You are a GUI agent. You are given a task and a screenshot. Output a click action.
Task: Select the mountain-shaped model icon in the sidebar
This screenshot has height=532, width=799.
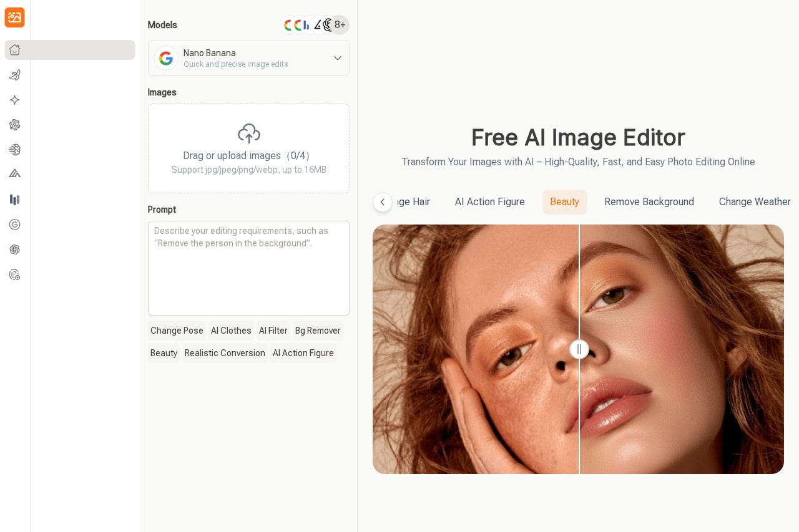pyautogui.click(x=14, y=173)
